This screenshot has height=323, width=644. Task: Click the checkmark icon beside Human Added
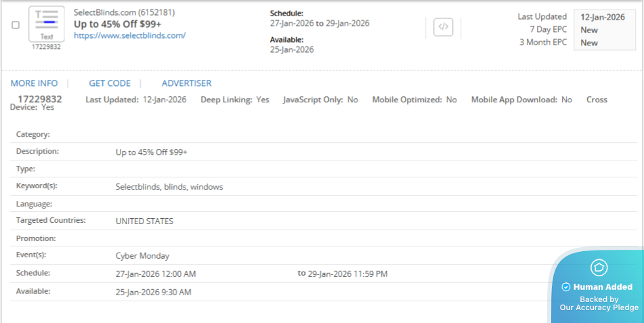click(565, 287)
